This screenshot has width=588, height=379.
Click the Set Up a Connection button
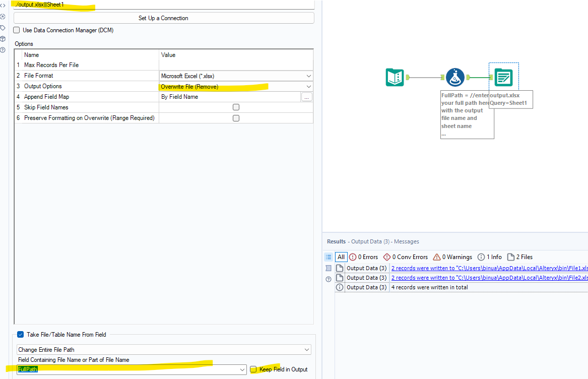point(163,18)
